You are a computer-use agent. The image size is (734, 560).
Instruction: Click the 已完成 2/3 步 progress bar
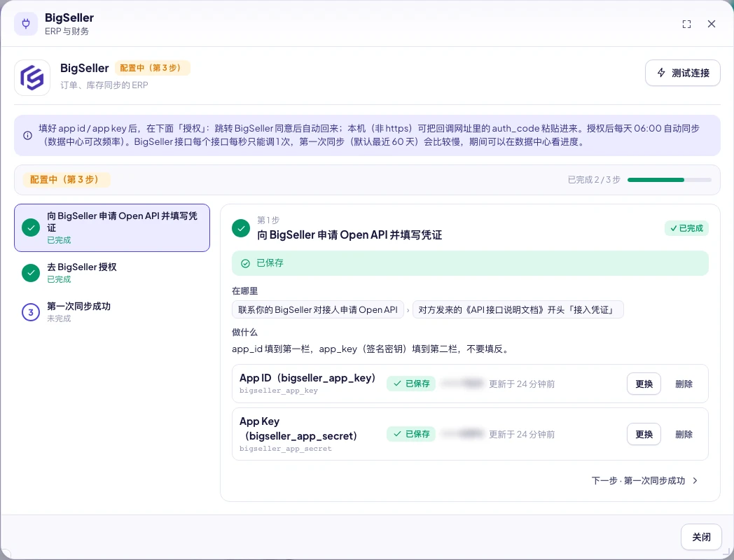(669, 180)
